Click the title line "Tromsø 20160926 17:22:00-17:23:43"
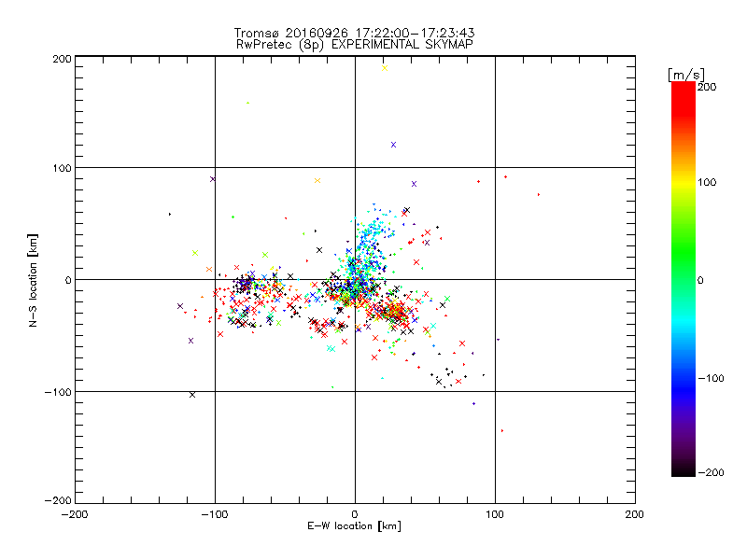747x560 pixels. click(x=354, y=33)
